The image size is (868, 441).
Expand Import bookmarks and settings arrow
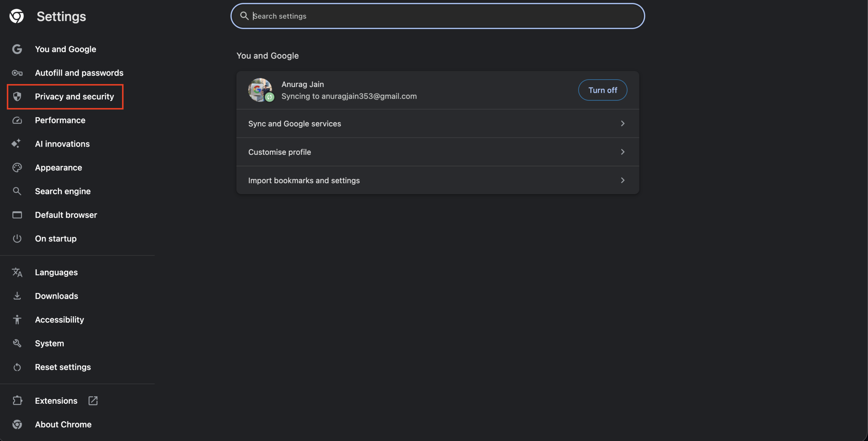[x=623, y=181]
